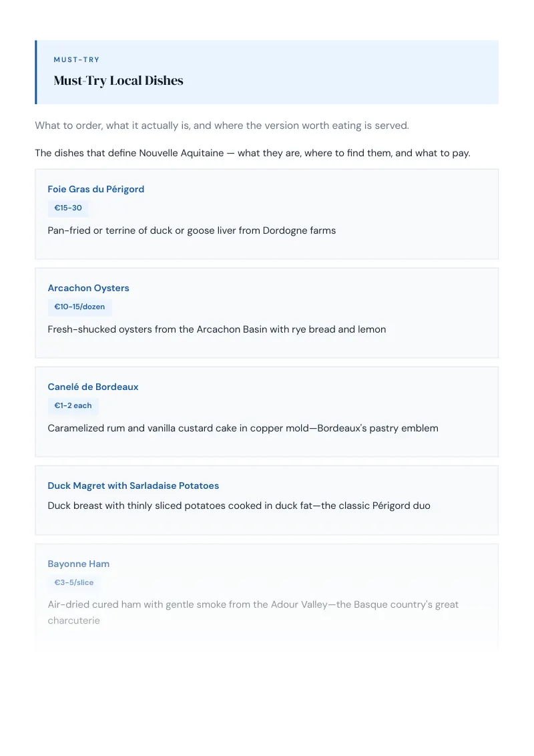Select the canelé description about copper mold
This screenshot has width=534, height=756.
243,428
